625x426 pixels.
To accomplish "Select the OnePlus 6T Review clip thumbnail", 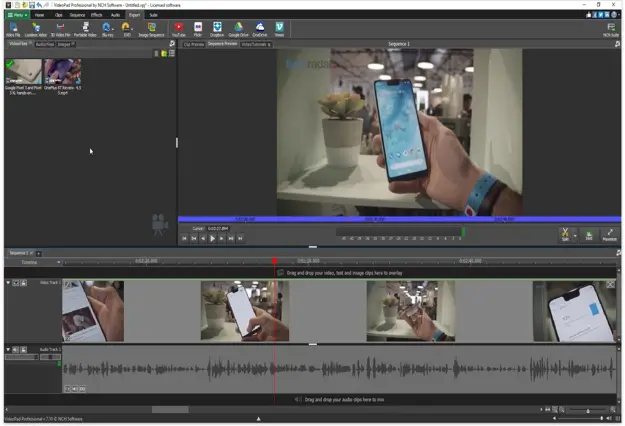I will [x=63, y=73].
